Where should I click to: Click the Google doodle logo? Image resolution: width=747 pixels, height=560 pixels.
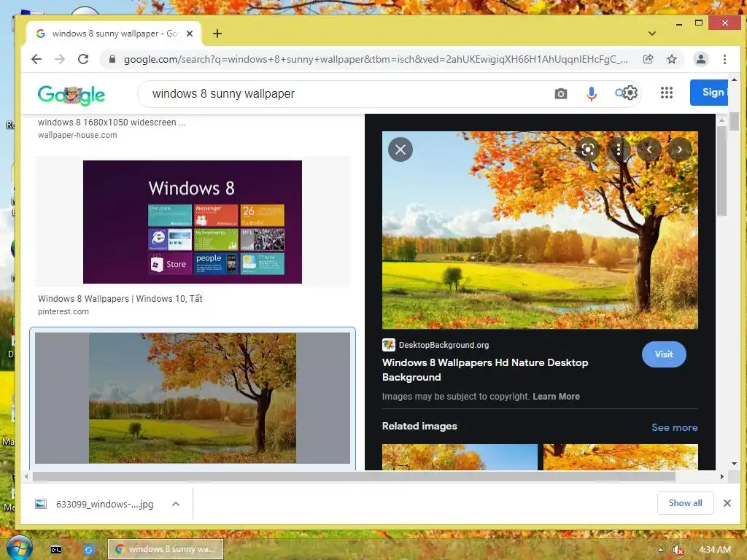(x=71, y=95)
